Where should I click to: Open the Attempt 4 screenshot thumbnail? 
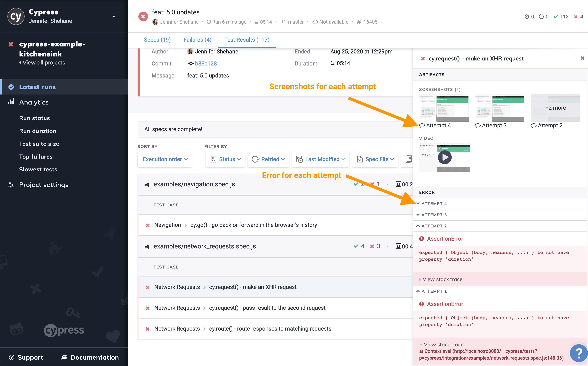click(444, 108)
